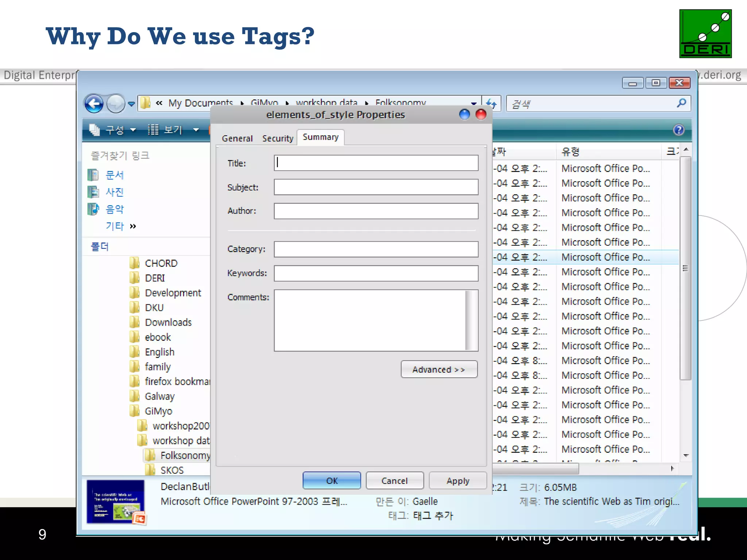
Task: Select the Galway folder in tree
Action: click(x=152, y=396)
